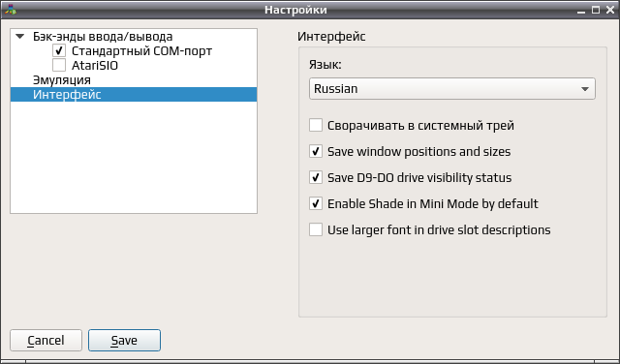Select the Стандартный COM-порт tree item label
This screenshot has height=364, width=620.
(141, 51)
